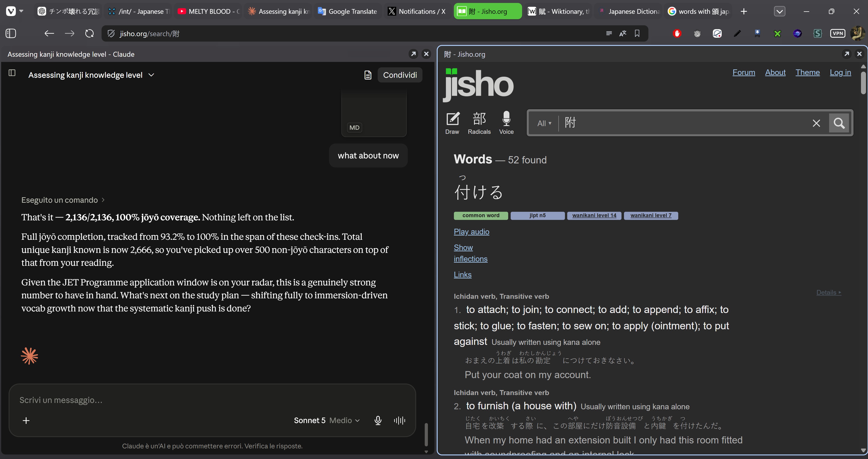
Task: Click the 'wanikani level 14' tag
Action: [x=594, y=216]
